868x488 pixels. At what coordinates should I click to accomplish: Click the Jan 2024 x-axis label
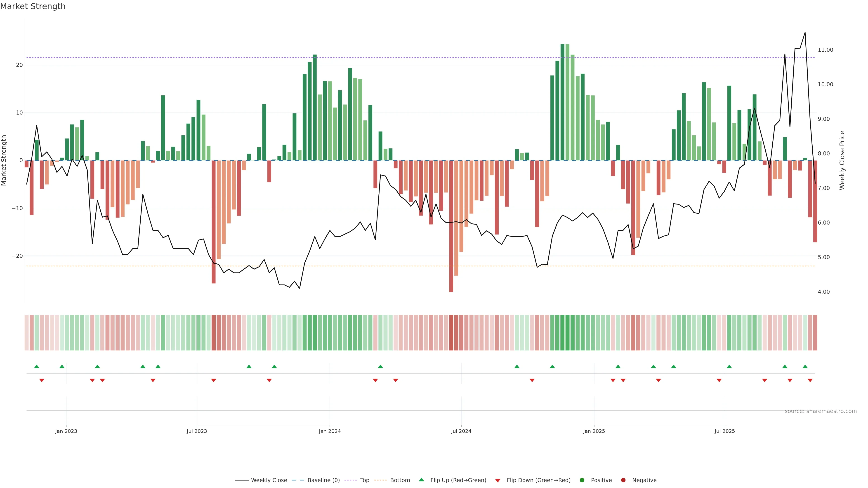(330, 431)
